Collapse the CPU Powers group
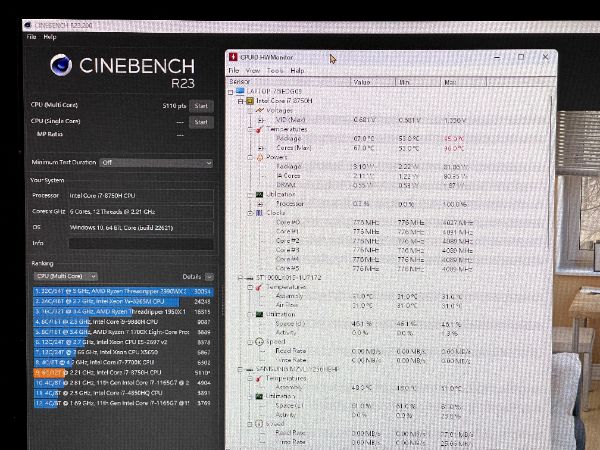Screen dimensions: 600x450 250,157
